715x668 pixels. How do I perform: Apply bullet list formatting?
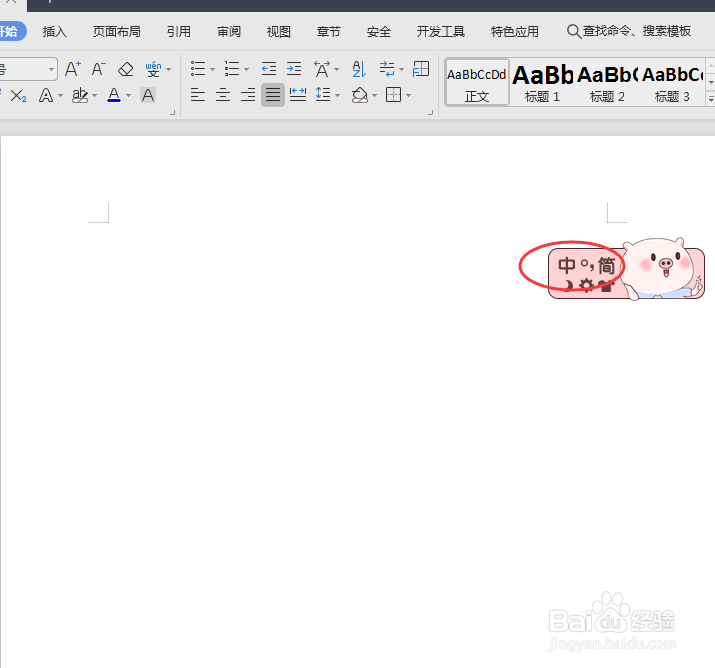[198, 69]
